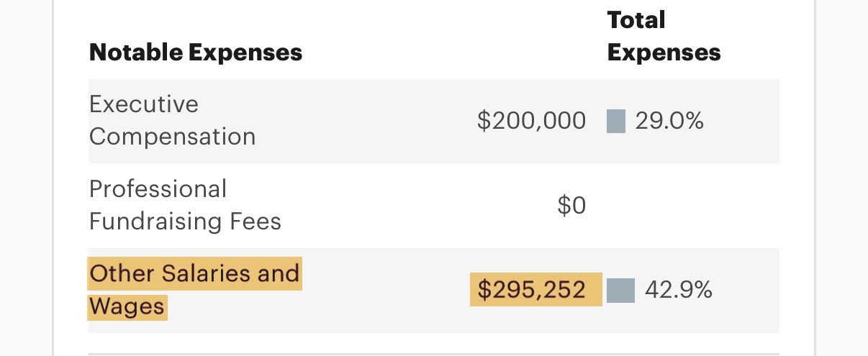Click the word Total in header
The width and height of the screenshot is (868, 356).
point(636,19)
